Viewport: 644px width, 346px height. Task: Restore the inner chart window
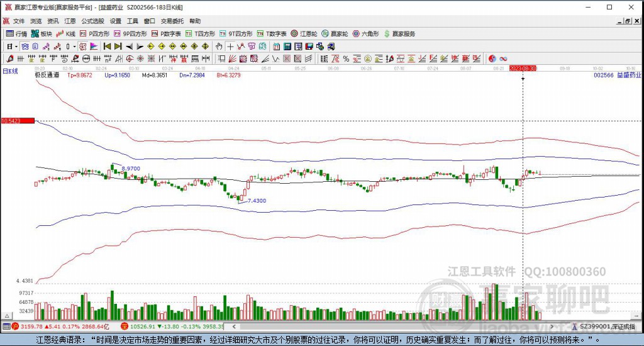[627, 21]
